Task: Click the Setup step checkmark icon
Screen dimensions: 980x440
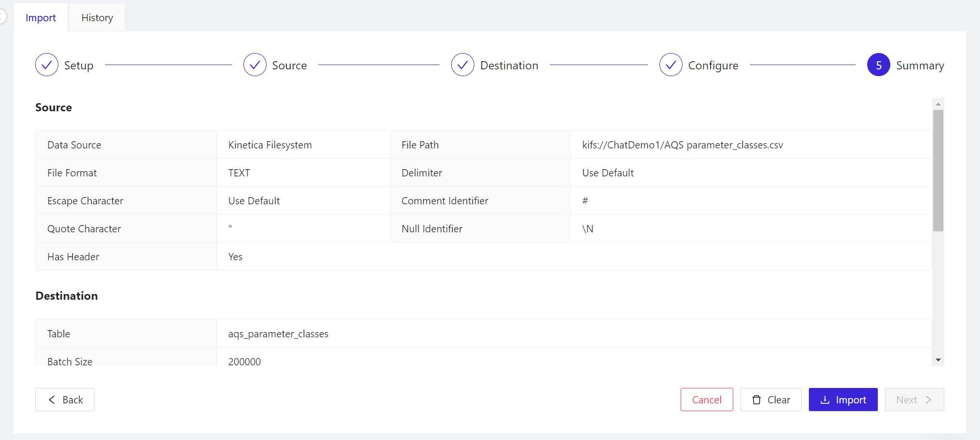Action: 47,65
